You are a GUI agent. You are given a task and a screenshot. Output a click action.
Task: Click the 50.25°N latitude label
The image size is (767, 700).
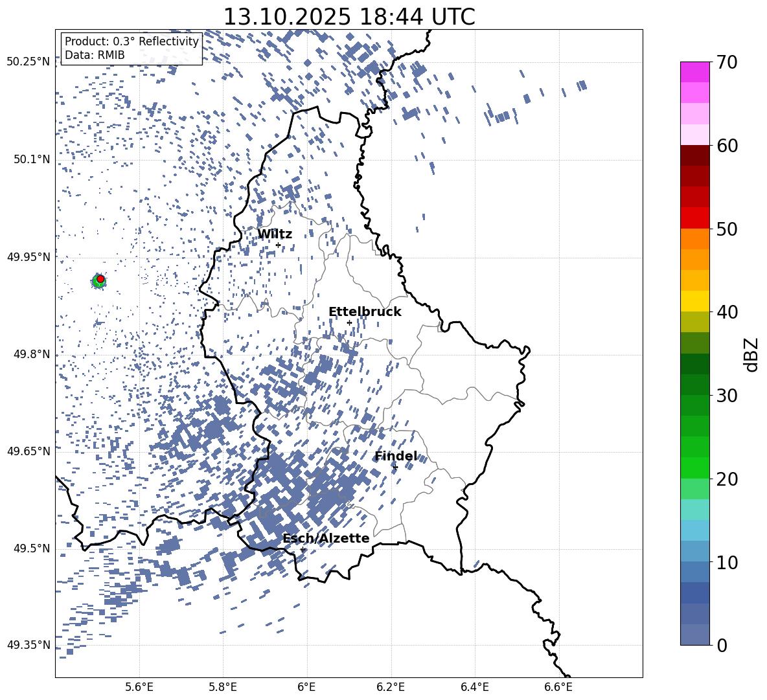click(x=29, y=62)
